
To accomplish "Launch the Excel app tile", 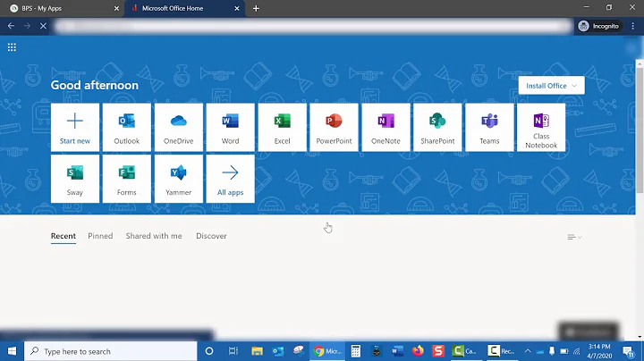I will pyautogui.click(x=282, y=127).
